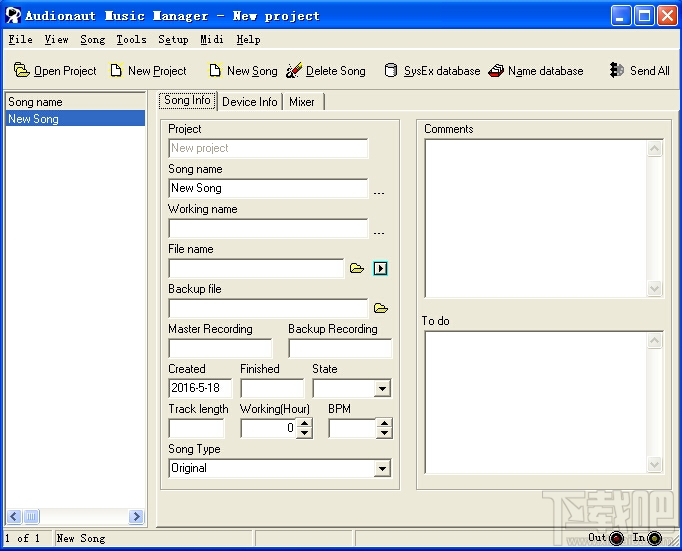Click into the Working name field

coord(268,229)
